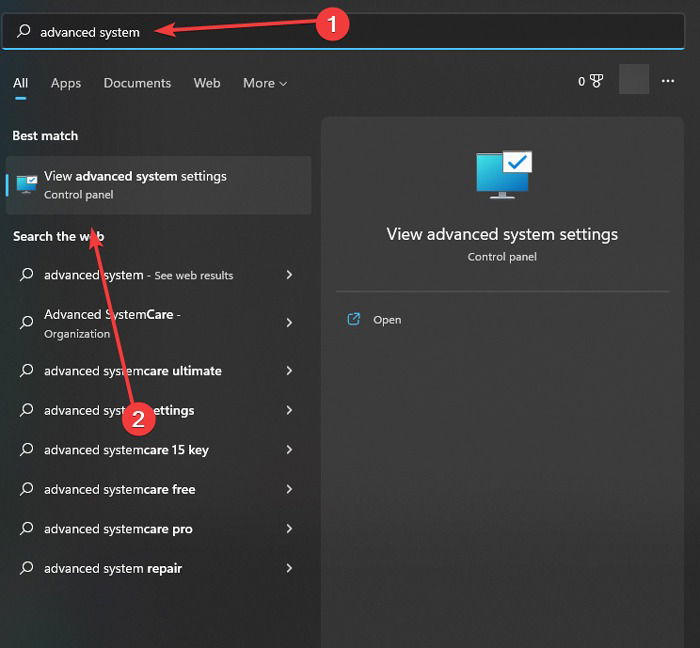Click the search magnifier icon in search box
This screenshot has height=648, width=700.
tap(23, 31)
